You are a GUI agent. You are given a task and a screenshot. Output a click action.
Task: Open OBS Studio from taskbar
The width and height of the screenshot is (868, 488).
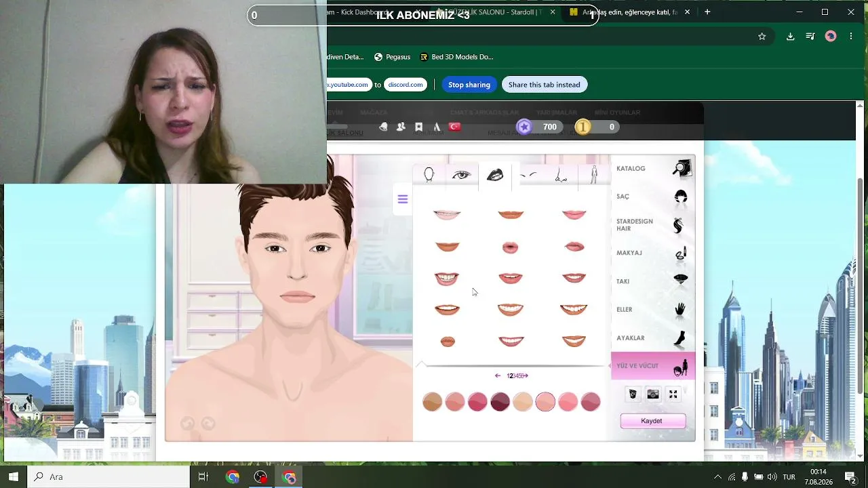pos(261,476)
